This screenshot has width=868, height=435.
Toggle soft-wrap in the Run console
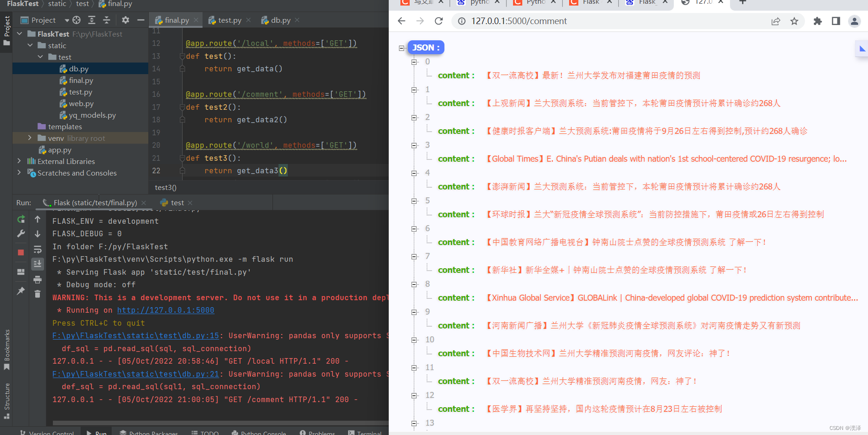(38, 249)
